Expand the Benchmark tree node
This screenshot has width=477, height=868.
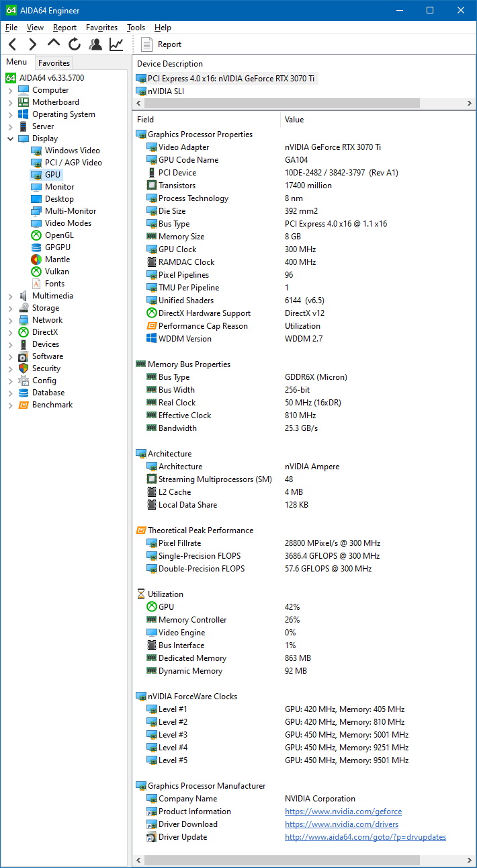[x=10, y=405]
